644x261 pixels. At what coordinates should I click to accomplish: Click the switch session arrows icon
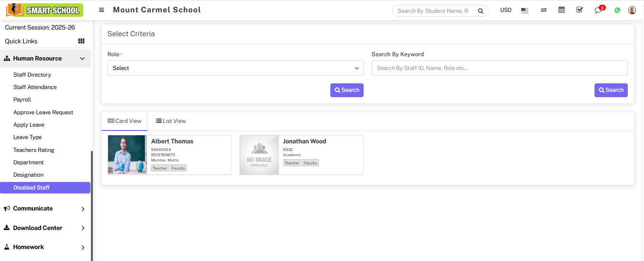click(544, 10)
